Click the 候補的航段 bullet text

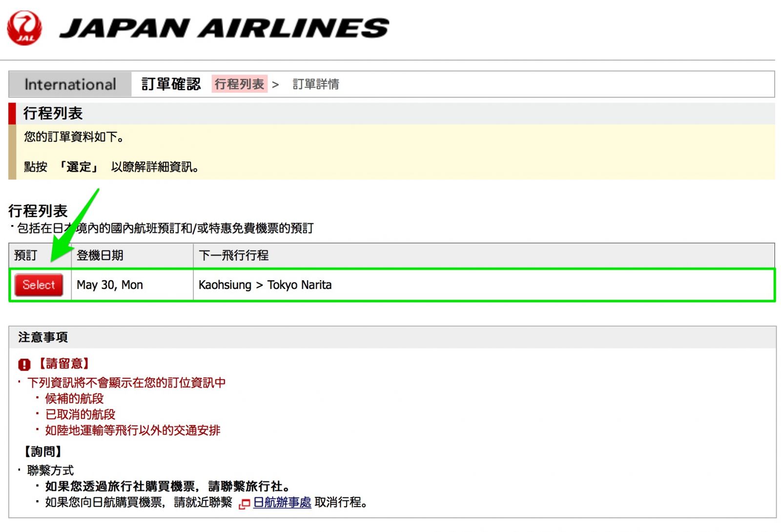coord(74,399)
